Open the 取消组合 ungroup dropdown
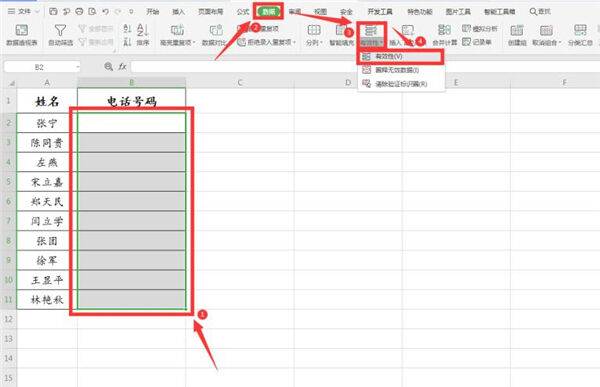This screenshot has width=600, height=387. click(546, 34)
